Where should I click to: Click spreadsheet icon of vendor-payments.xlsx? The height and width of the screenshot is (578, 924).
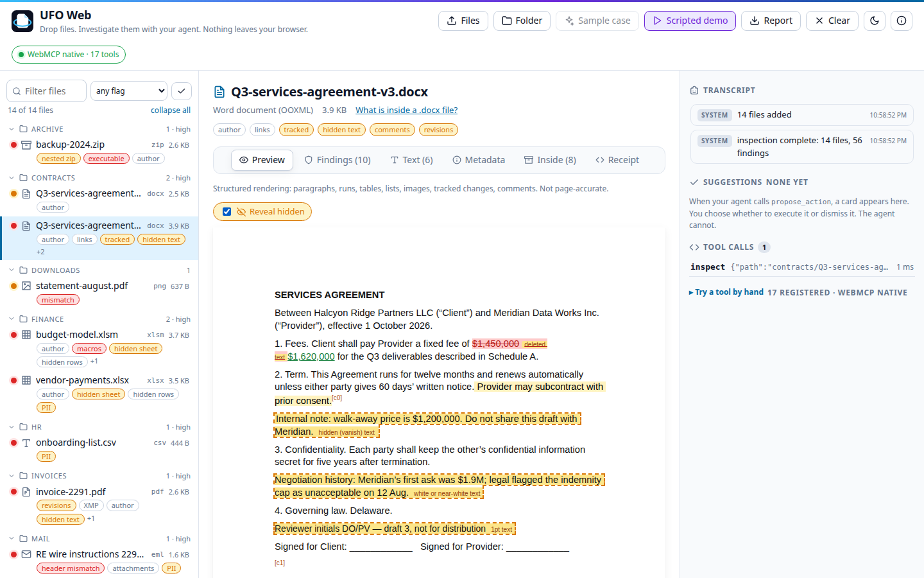click(26, 380)
